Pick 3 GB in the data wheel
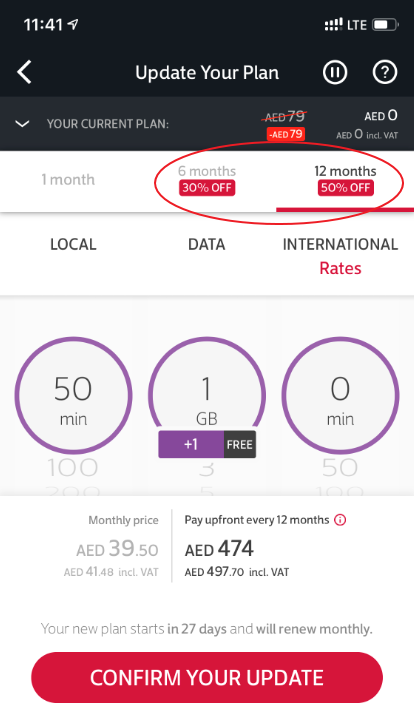 [207, 469]
